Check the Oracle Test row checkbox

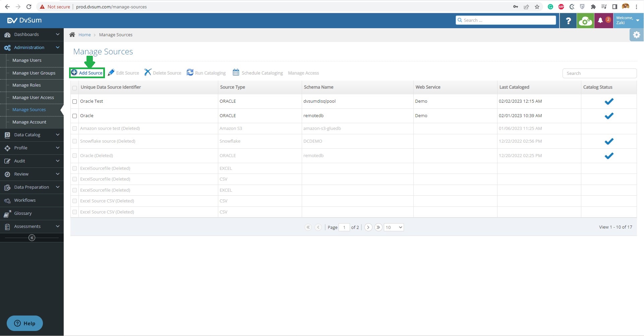(75, 101)
